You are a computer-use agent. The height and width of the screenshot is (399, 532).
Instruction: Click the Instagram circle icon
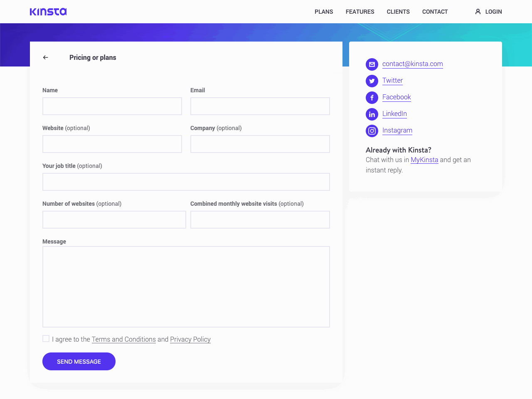point(372,131)
